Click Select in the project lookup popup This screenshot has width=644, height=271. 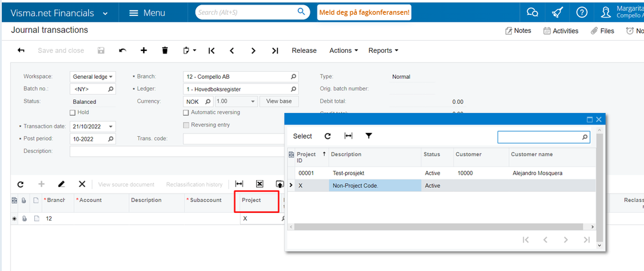click(x=303, y=136)
